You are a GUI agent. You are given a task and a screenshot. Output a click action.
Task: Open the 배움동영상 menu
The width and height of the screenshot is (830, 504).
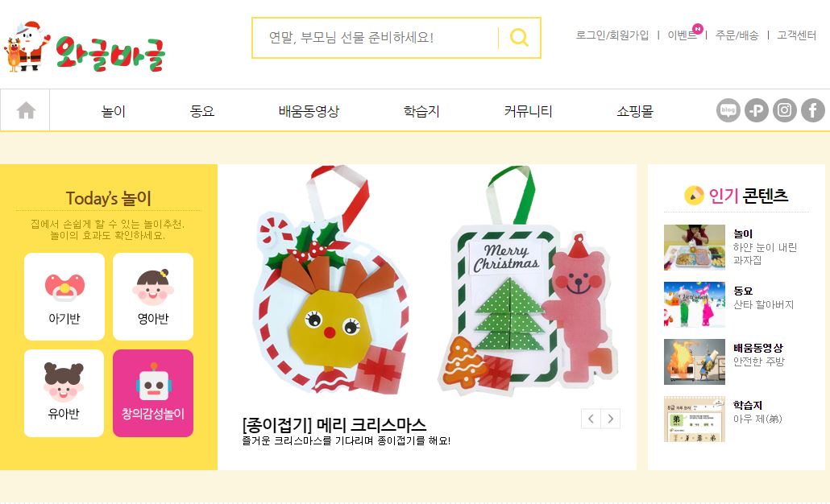click(x=309, y=111)
